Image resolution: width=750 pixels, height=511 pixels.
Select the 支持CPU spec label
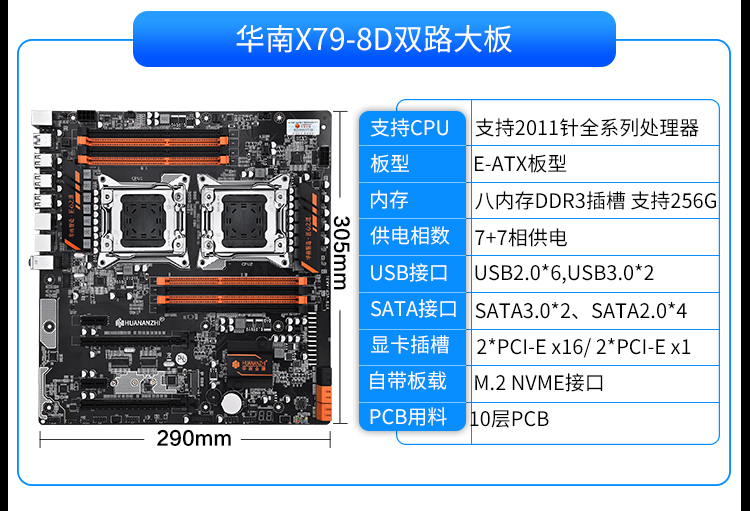tap(412, 128)
